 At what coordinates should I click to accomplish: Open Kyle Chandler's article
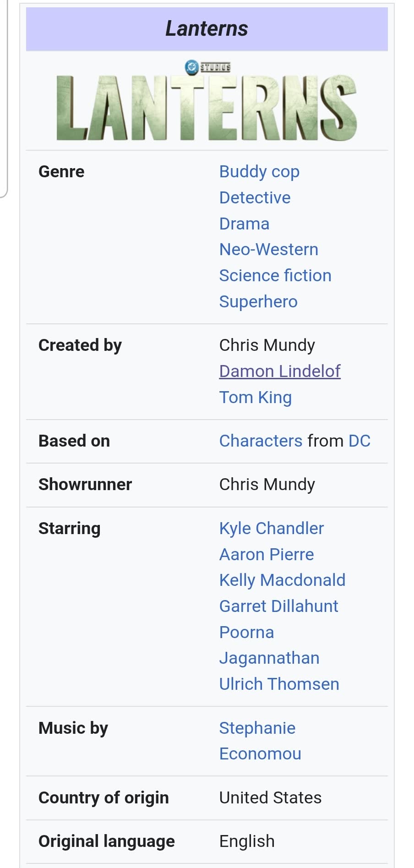272,529
